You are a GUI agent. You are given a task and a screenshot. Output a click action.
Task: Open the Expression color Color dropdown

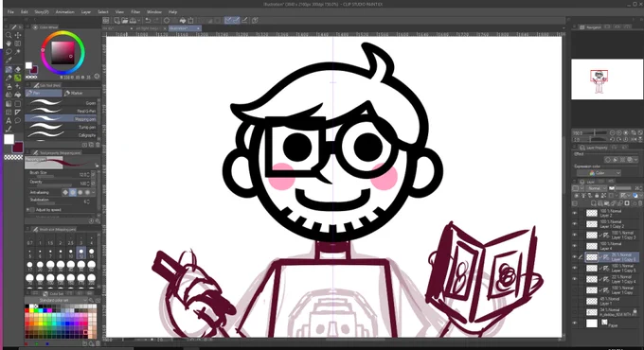599,173
